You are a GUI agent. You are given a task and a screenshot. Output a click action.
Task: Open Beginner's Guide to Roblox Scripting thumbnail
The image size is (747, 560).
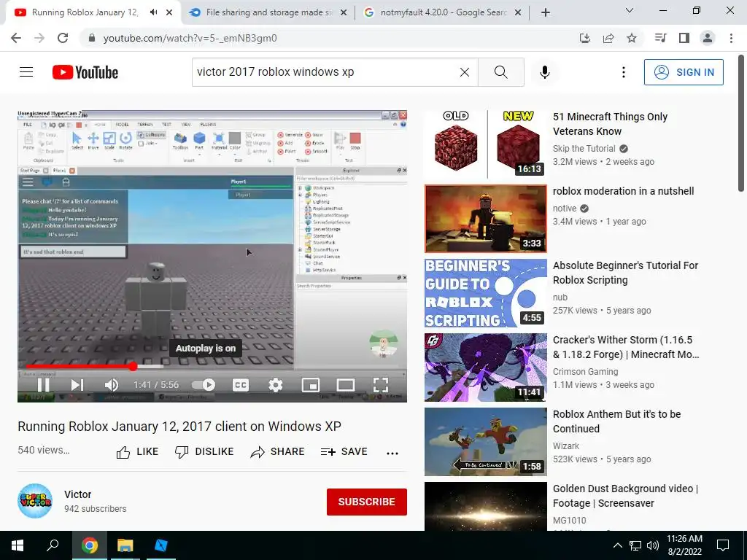pos(485,293)
